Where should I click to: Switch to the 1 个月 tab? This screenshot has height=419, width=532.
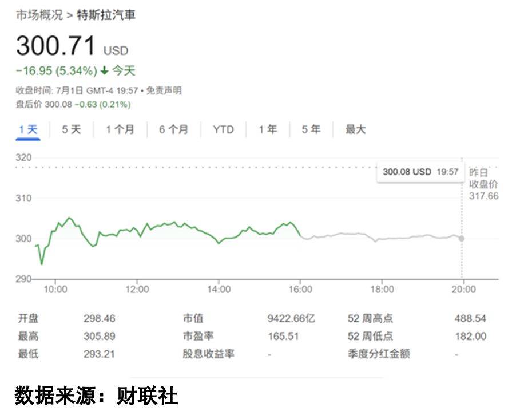120,129
